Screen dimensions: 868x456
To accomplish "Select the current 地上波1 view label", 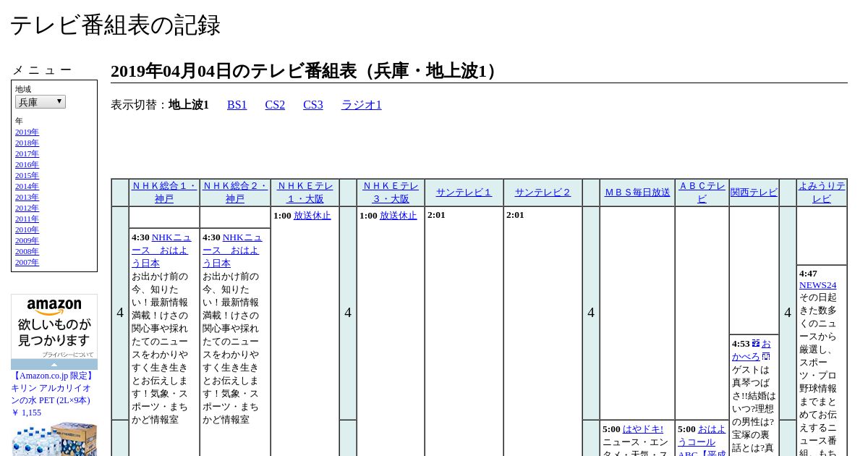I will tap(189, 105).
